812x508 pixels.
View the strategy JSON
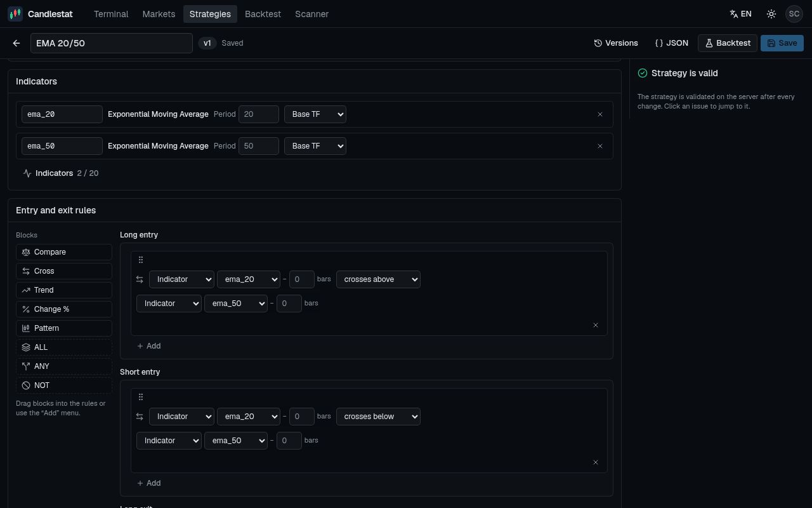pos(671,43)
